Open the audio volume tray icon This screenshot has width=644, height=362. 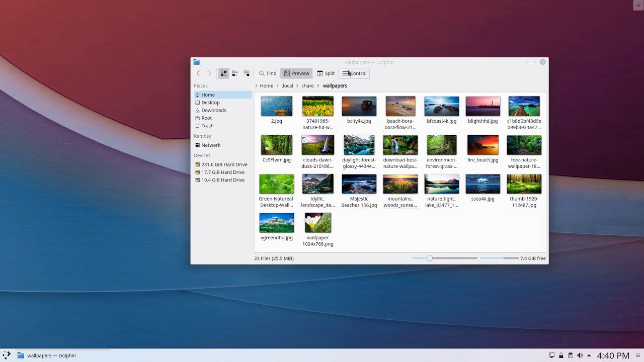coord(580,355)
